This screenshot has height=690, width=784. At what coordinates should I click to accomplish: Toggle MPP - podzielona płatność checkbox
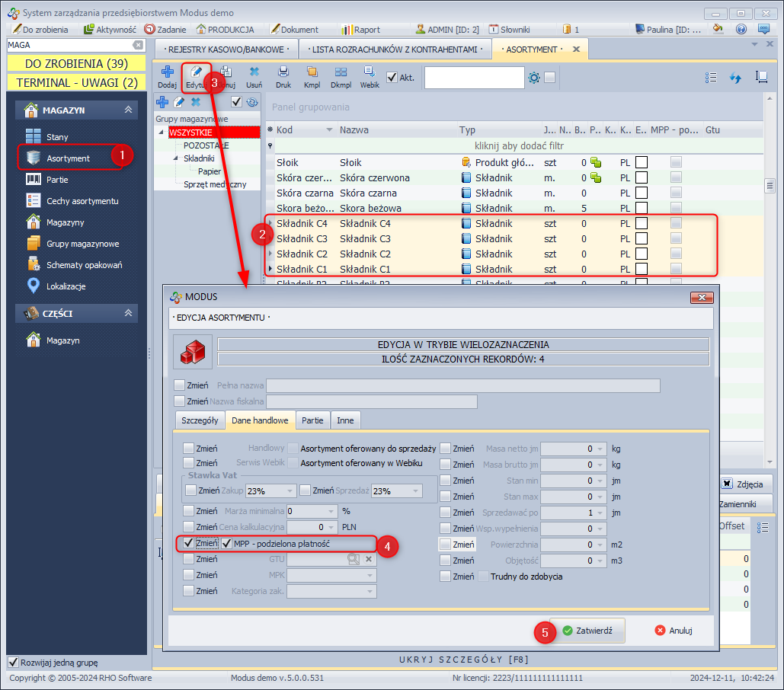click(x=226, y=543)
